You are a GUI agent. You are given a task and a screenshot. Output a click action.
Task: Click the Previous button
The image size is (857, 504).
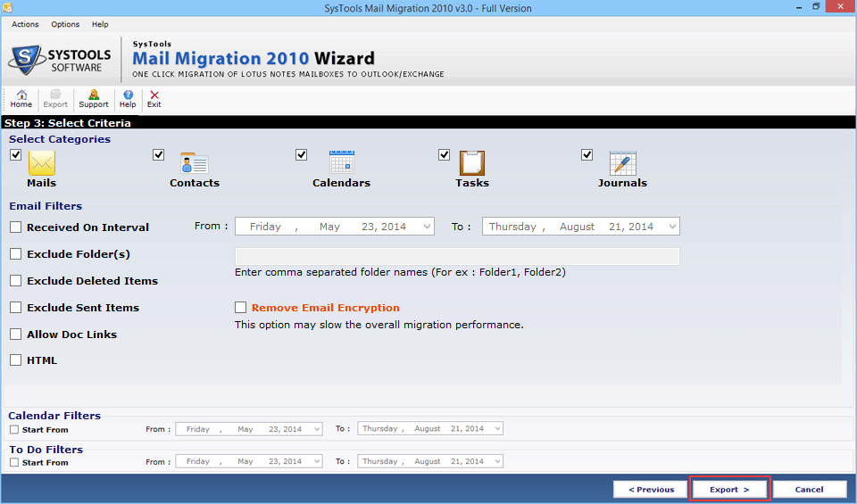[x=651, y=489]
